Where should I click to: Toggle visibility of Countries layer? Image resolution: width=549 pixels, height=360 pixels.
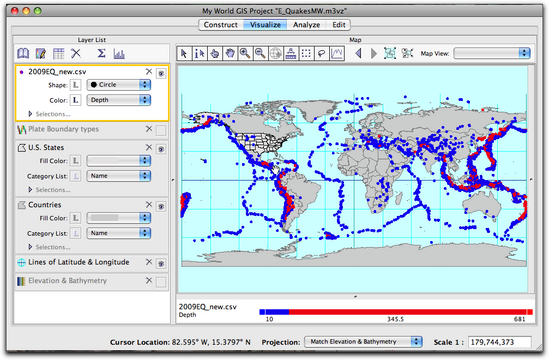point(161,207)
